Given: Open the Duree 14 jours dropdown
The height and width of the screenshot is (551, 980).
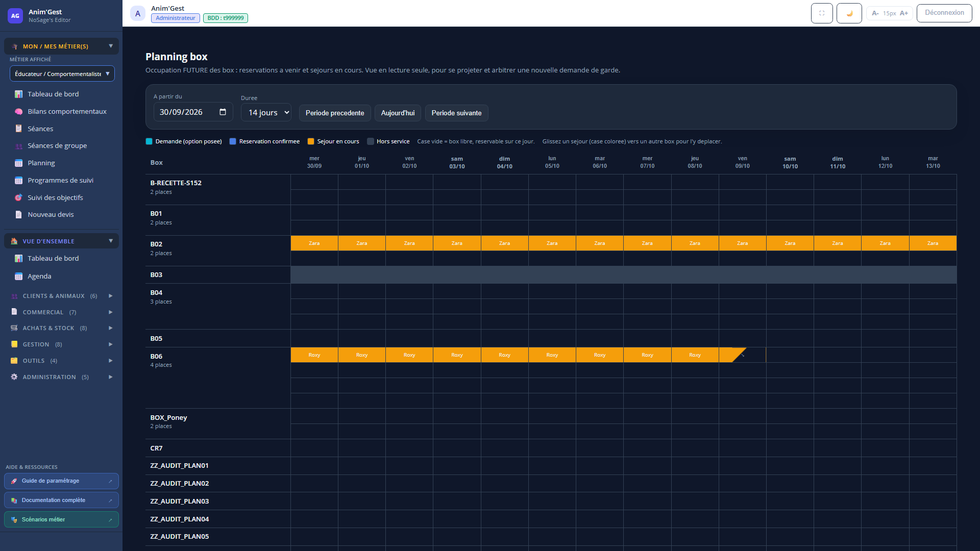Looking at the screenshot, I should click(x=266, y=112).
